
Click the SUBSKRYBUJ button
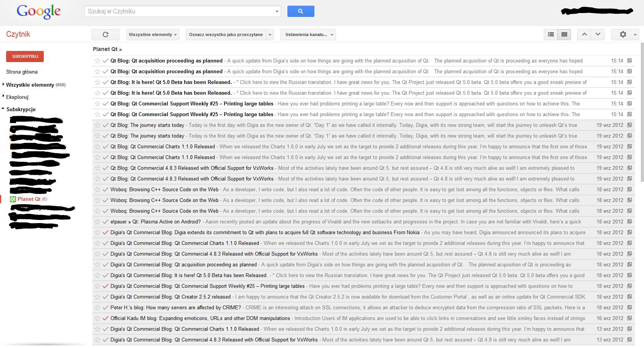25,56
